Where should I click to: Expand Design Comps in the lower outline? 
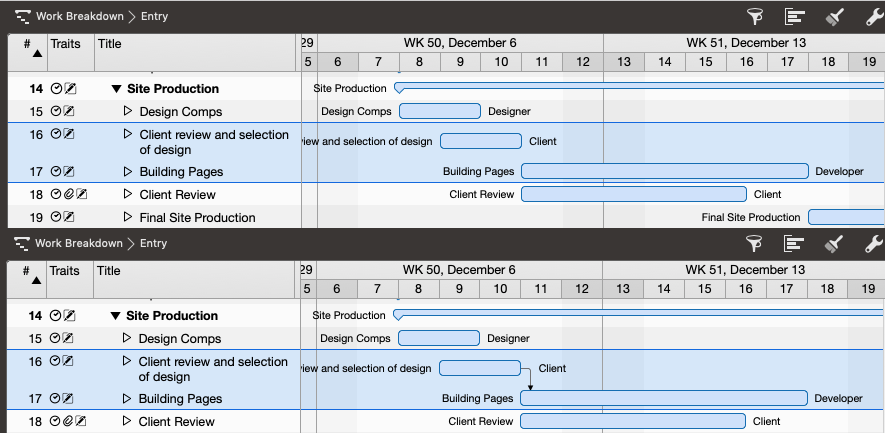pyautogui.click(x=126, y=338)
